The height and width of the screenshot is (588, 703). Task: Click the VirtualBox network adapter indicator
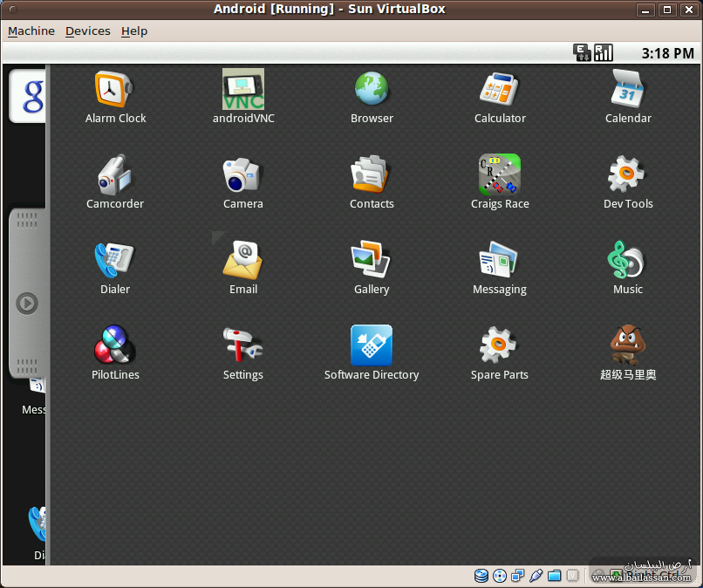pyautogui.click(x=518, y=576)
